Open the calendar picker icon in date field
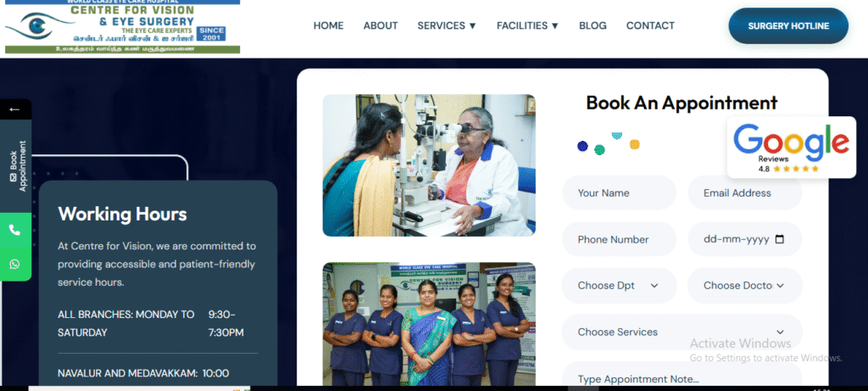Image resolution: width=868 pixels, height=391 pixels. coord(780,239)
